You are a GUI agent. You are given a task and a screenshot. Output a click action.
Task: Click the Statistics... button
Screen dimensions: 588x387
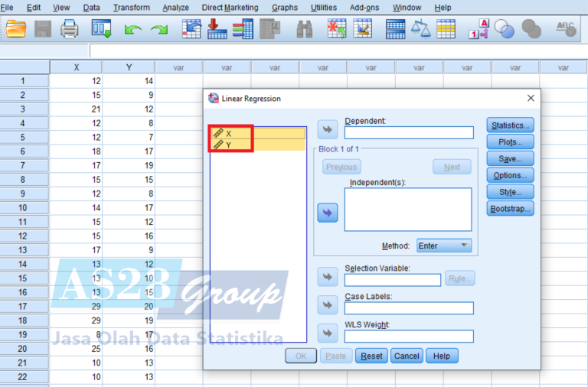tap(510, 125)
